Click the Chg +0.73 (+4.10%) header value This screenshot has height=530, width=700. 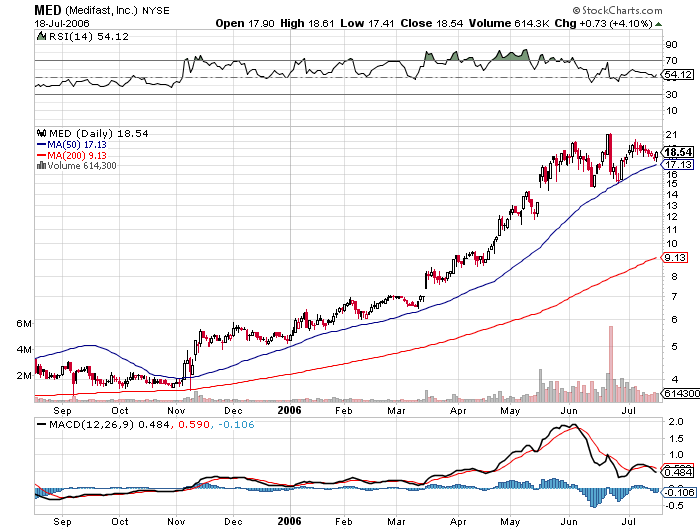[x=604, y=23]
